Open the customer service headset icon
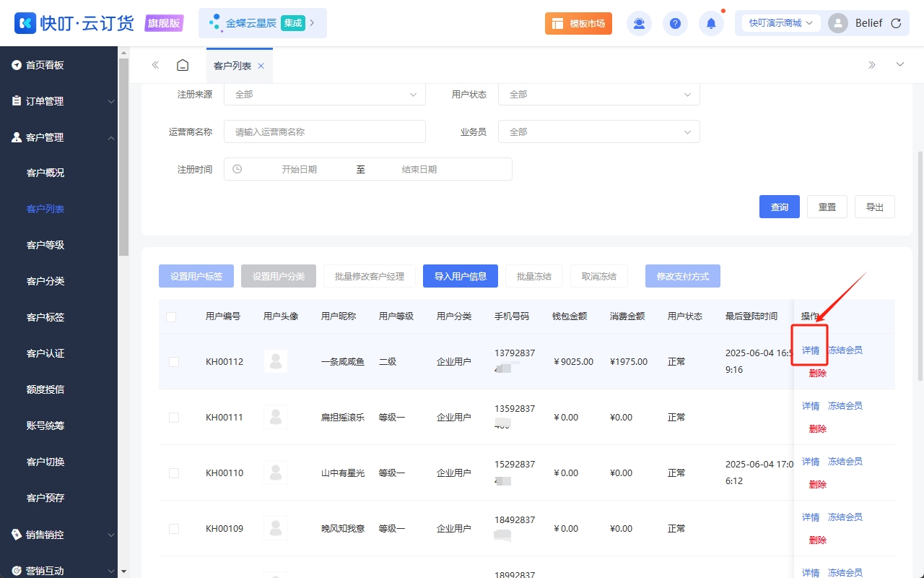Image resolution: width=924 pixels, height=578 pixels. click(x=639, y=23)
